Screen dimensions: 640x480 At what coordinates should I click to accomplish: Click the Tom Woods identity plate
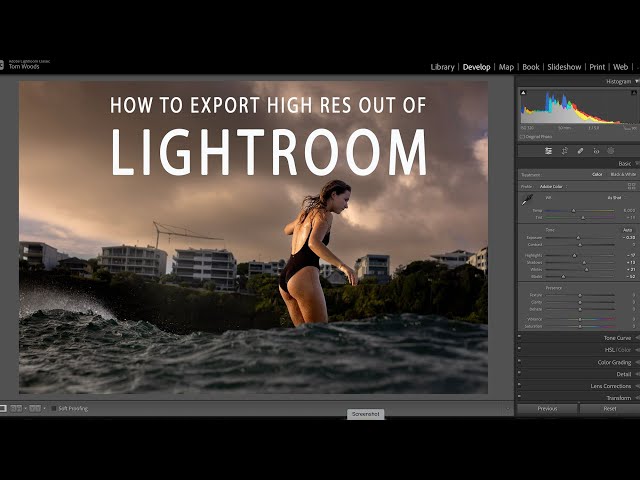point(24,67)
